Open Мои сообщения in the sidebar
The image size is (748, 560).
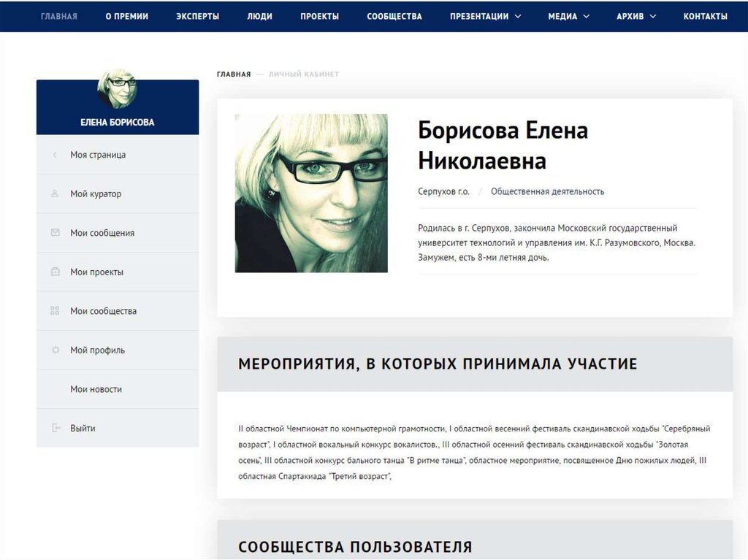click(x=118, y=233)
